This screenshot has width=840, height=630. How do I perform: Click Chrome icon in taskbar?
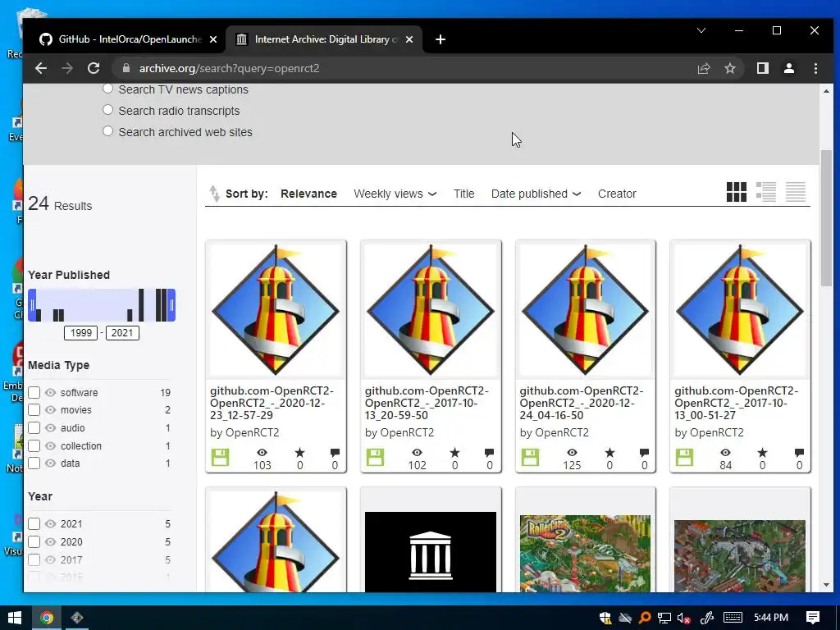tap(47, 618)
